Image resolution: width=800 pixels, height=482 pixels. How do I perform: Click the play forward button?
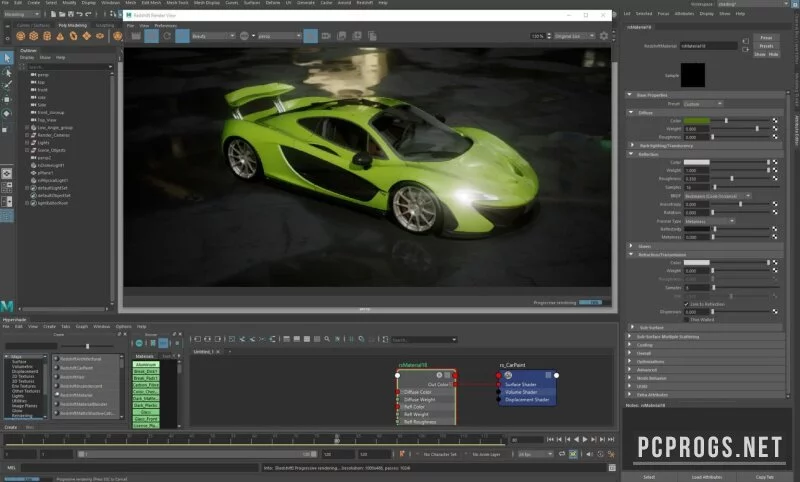point(585,439)
